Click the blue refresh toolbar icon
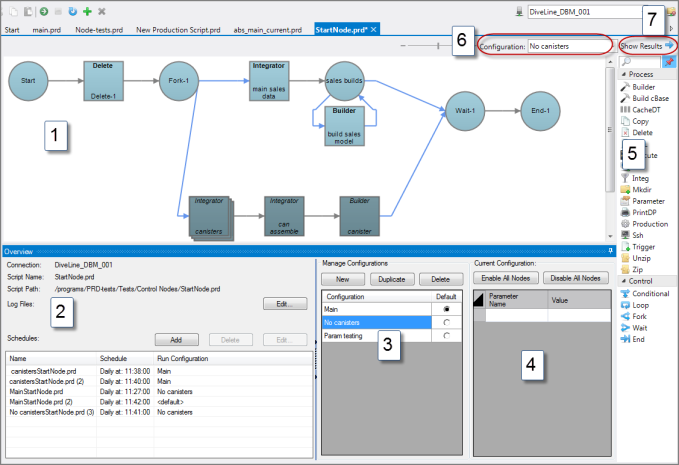Image resolution: width=679 pixels, height=465 pixels. [x=73, y=11]
